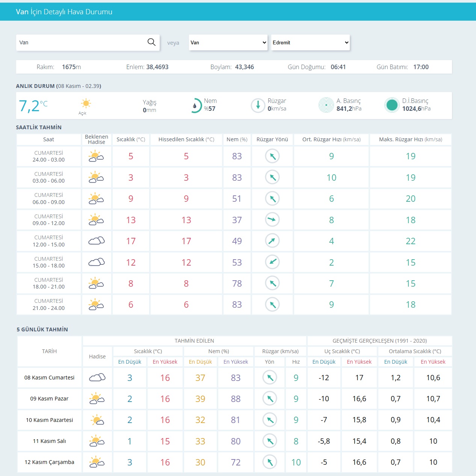Click the humidity droplet icon beside Nem
This screenshot has height=476, width=476.
click(195, 106)
